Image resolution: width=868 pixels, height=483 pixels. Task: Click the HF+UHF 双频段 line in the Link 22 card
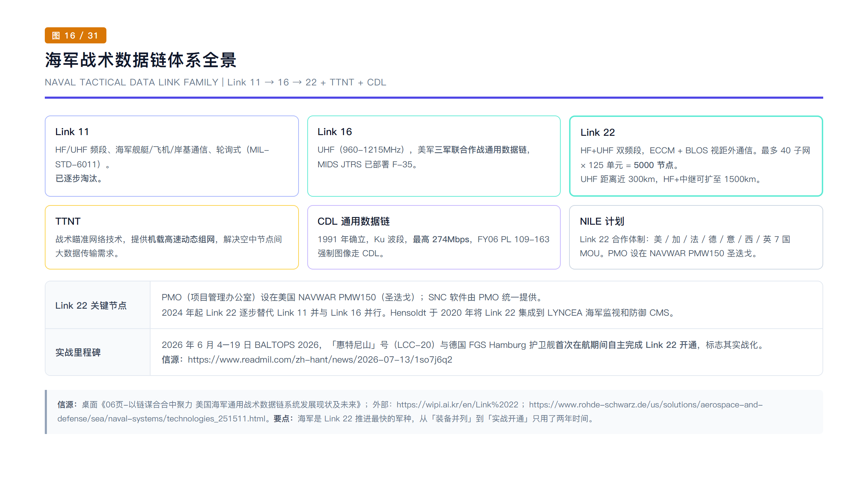pos(695,150)
